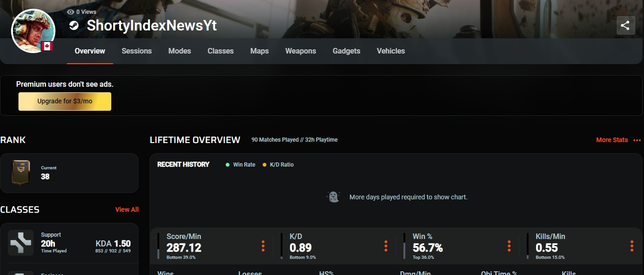Click the Win % percentile bar
Viewport: 644px width, 275px height.
click(404, 246)
